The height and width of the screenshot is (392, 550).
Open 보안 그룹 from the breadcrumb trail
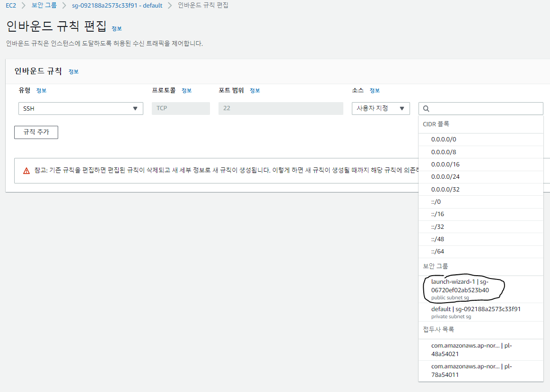[x=44, y=5]
